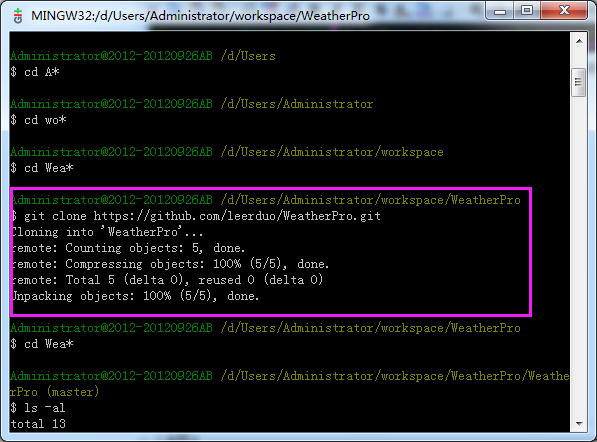Click the scrollbar down arrow
597x442 pixels.
(x=579, y=423)
